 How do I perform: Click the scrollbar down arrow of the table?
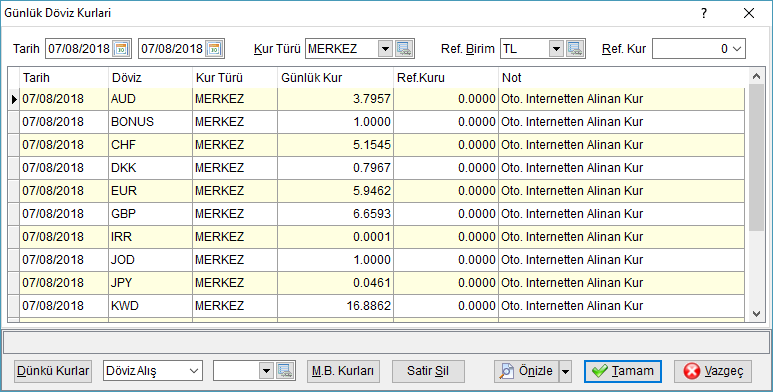[756, 314]
